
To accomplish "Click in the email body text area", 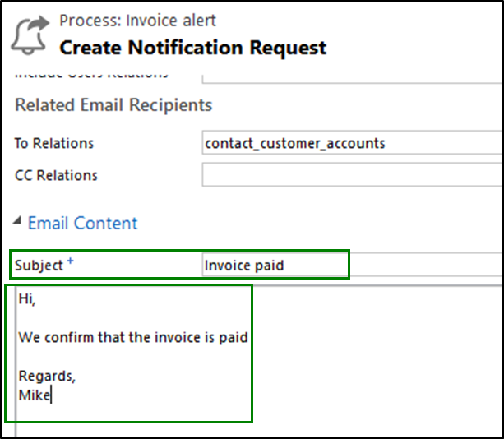I will (259, 361).
